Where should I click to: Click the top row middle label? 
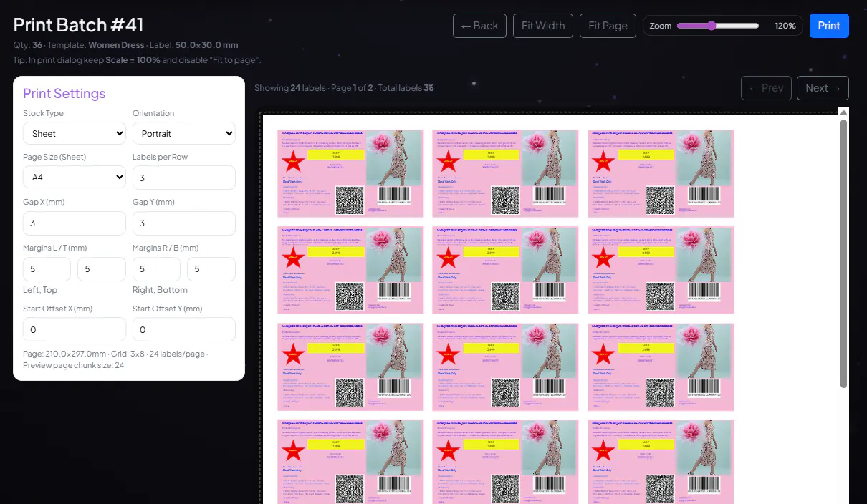[x=506, y=173]
